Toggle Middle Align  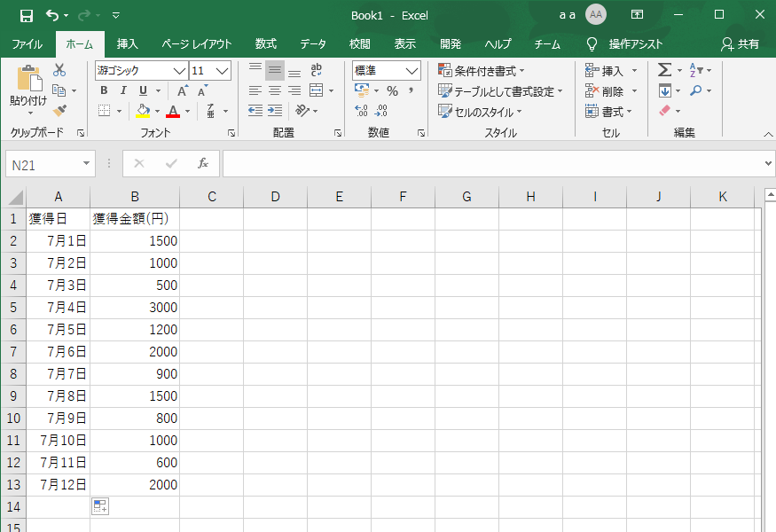coord(275,70)
